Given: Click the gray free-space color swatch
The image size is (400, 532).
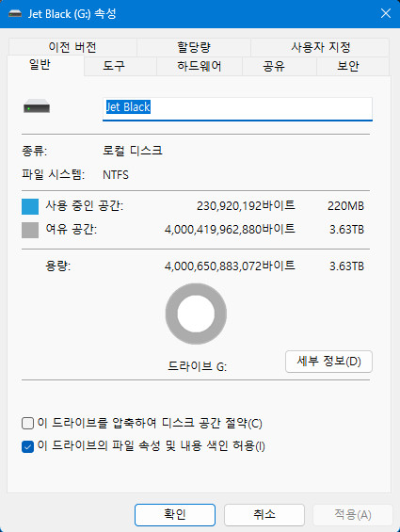Looking at the screenshot, I should coord(30,230).
